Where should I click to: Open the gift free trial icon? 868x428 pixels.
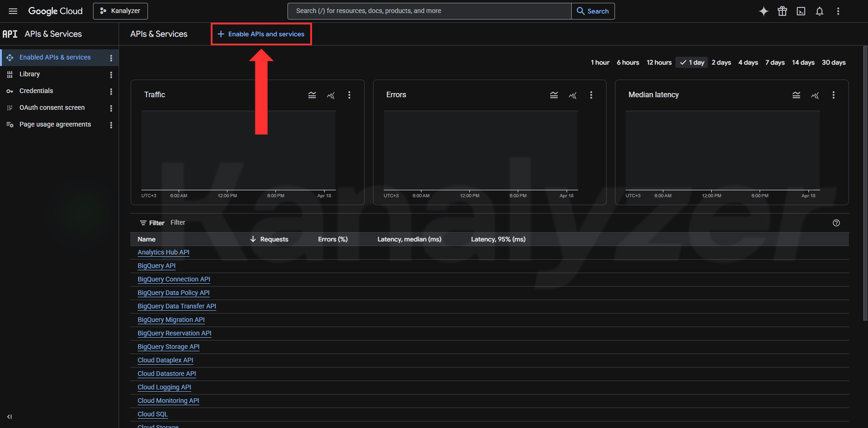click(x=782, y=11)
